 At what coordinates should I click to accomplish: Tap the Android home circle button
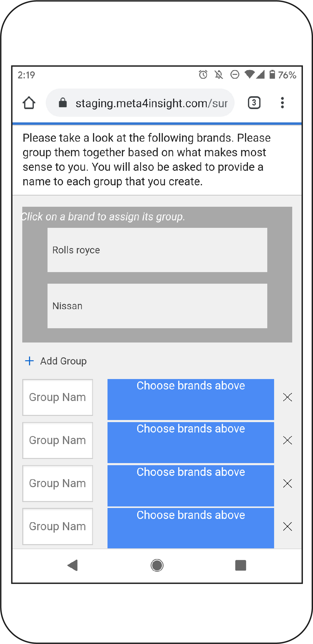point(157,565)
